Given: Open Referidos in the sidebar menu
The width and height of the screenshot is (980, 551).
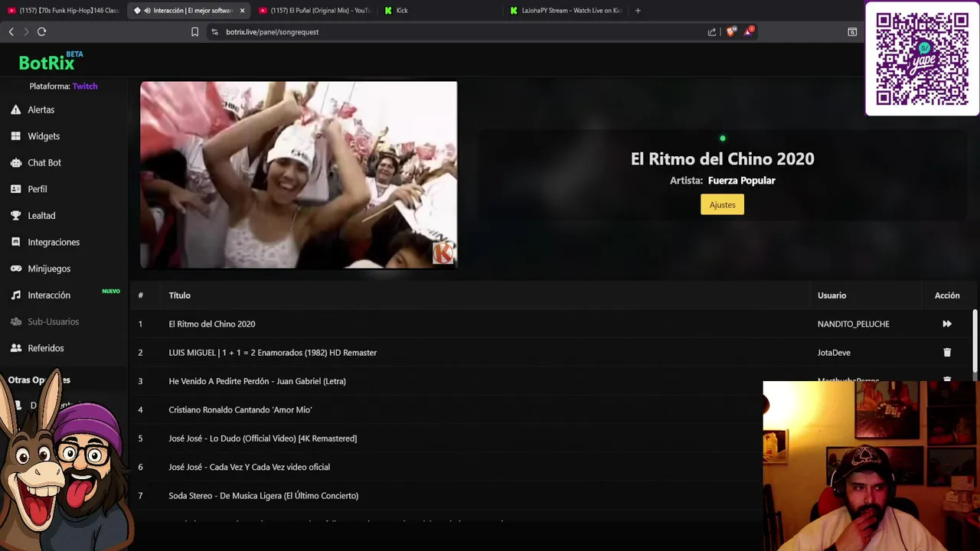Looking at the screenshot, I should [46, 348].
